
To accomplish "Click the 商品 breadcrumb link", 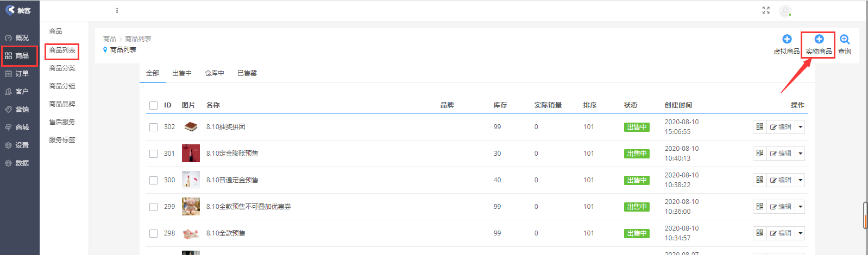I will tap(110, 39).
